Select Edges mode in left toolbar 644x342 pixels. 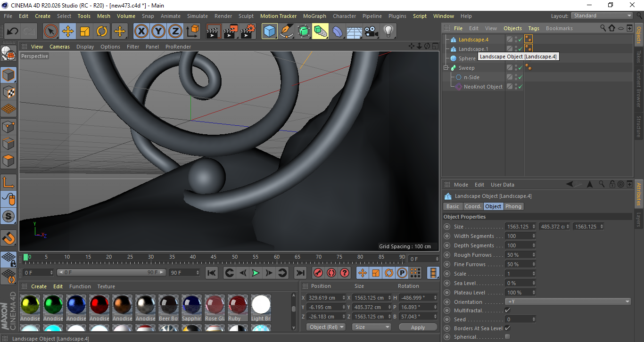click(8, 143)
